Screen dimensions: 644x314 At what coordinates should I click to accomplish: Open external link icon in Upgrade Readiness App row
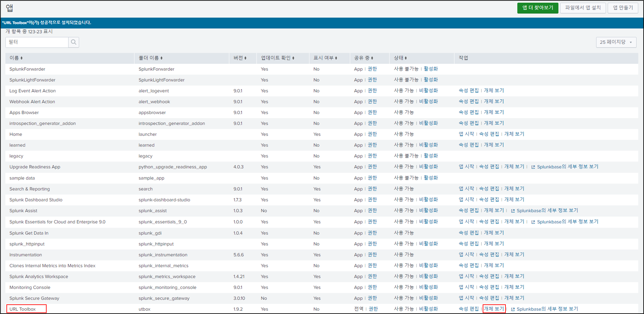point(533,167)
